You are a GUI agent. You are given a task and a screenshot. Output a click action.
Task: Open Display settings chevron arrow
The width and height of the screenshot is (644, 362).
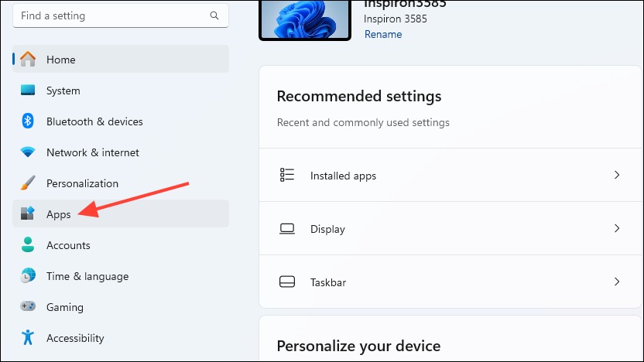(x=616, y=228)
